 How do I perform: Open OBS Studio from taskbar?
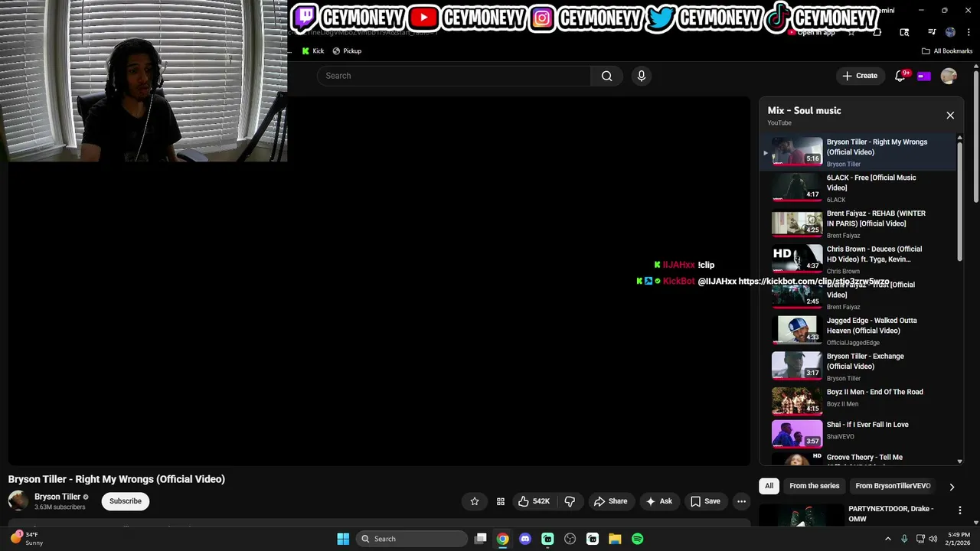click(x=570, y=539)
